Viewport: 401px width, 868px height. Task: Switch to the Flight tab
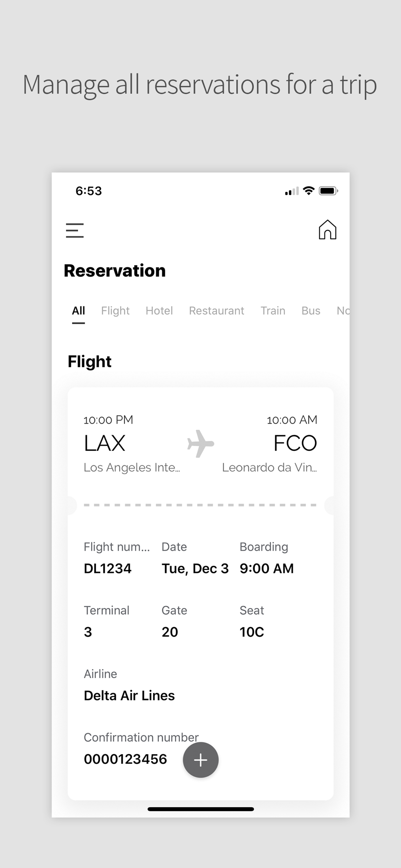[x=115, y=311]
